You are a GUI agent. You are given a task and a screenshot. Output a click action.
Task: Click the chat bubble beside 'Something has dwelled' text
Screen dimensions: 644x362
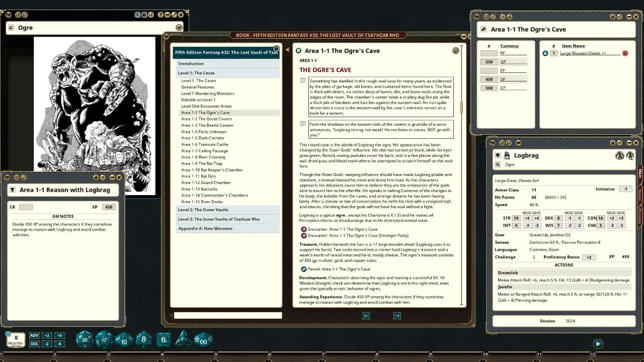pyautogui.click(x=303, y=80)
